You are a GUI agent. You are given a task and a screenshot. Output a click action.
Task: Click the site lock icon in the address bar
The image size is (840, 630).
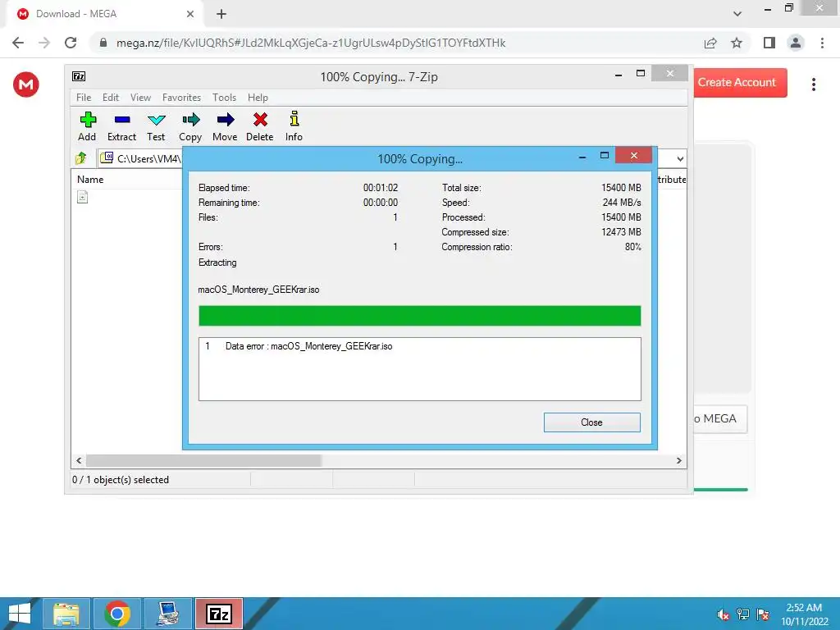tap(103, 43)
